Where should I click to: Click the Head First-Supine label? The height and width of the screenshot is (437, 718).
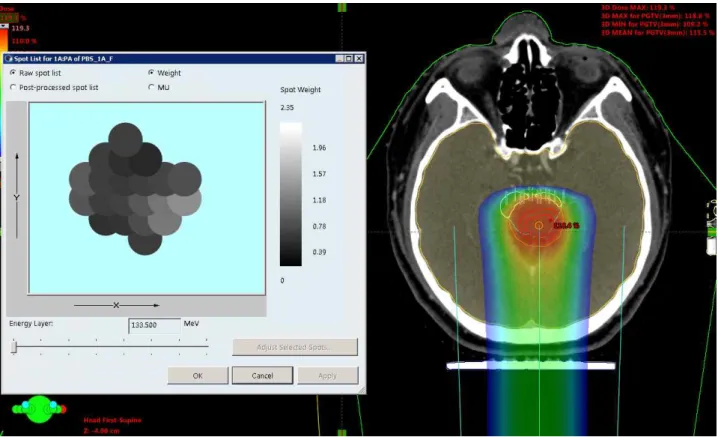pos(113,420)
